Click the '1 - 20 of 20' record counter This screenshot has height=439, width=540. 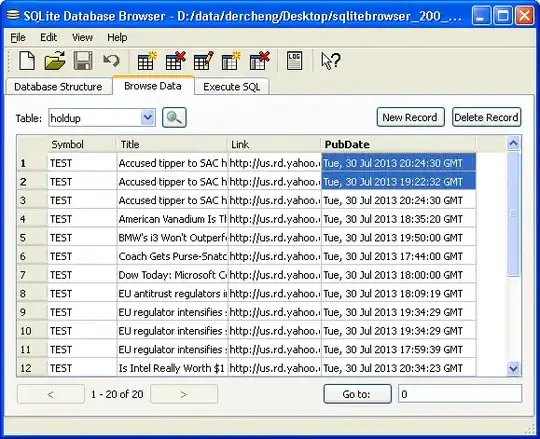click(x=117, y=394)
